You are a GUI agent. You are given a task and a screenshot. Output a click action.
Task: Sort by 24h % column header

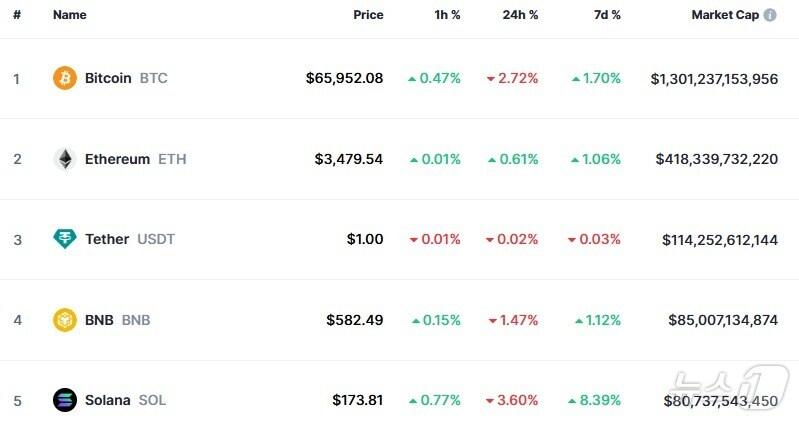point(519,15)
